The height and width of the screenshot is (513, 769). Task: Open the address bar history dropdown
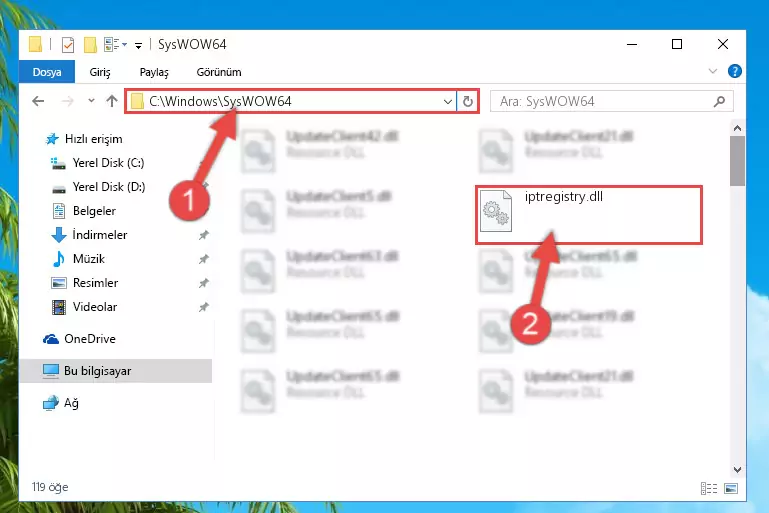448,102
